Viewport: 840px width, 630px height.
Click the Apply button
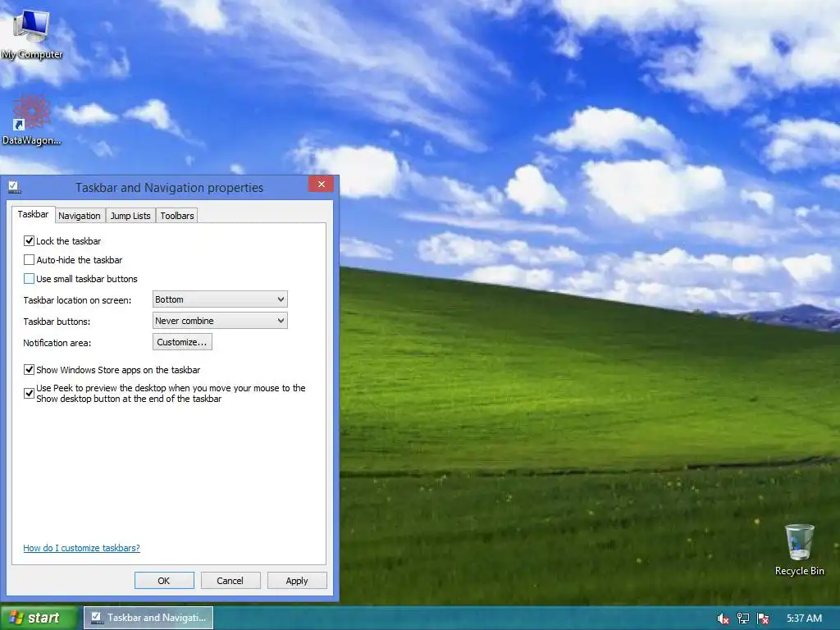pos(297,581)
